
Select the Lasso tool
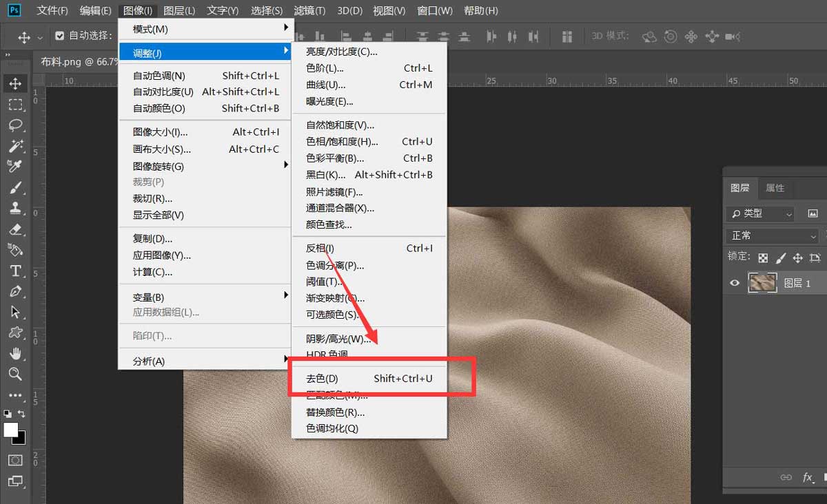[15, 125]
